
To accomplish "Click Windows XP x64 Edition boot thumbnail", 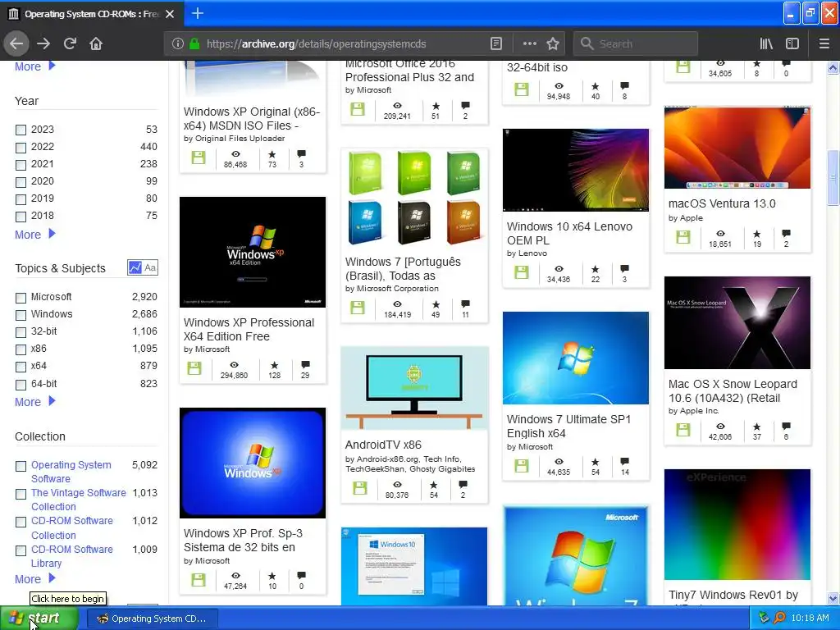I will (x=253, y=252).
